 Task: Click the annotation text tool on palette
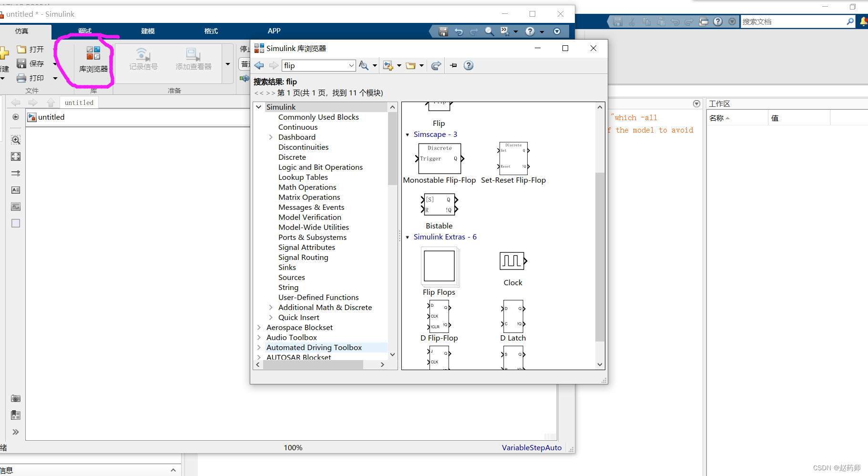pyautogui.click(x=16, y=190)
